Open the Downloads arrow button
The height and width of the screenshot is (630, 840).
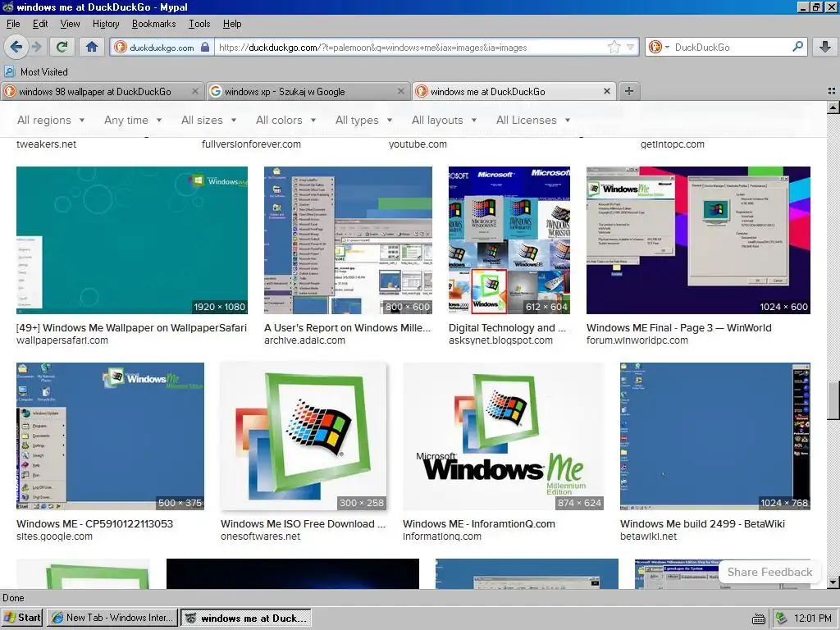[825, 47]
